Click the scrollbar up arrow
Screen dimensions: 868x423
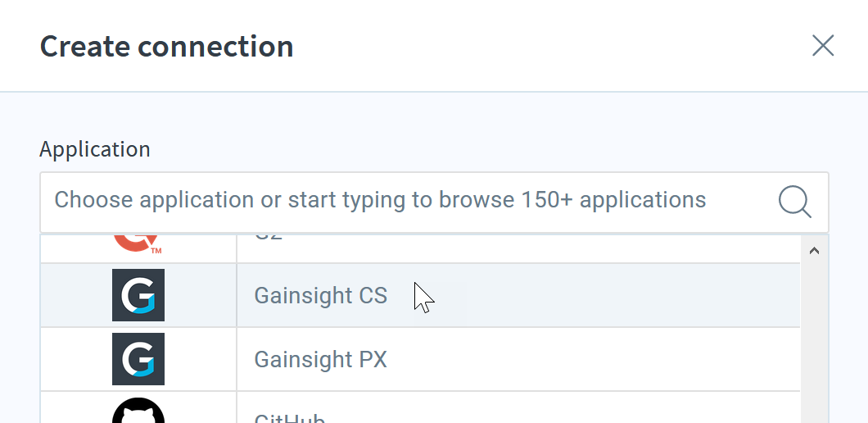814,251
